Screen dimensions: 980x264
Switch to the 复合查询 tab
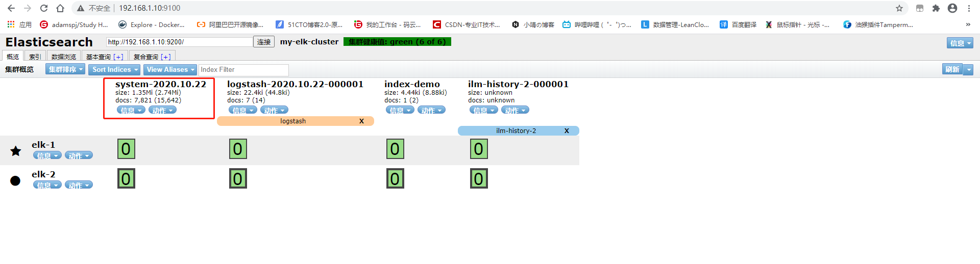tap(152, 57)
